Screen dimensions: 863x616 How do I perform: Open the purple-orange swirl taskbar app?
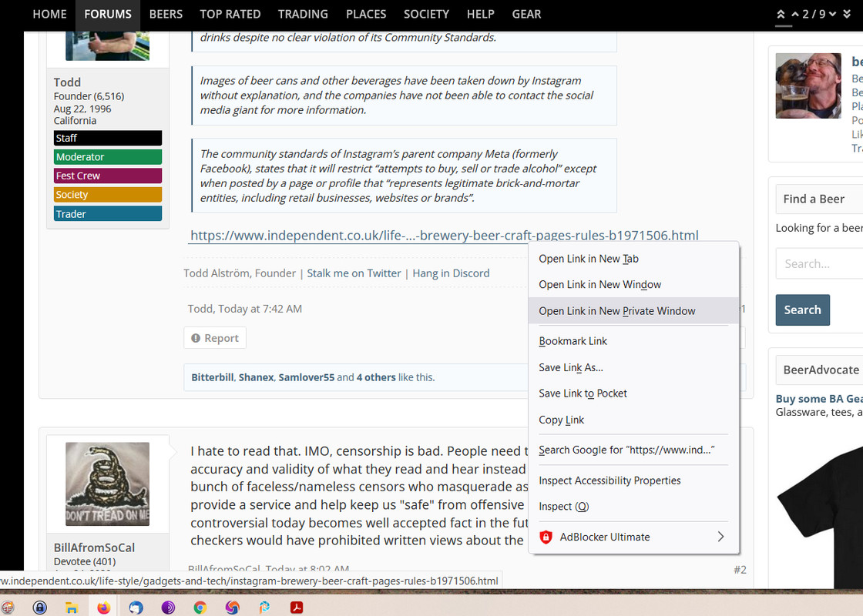tap(232, 608)
